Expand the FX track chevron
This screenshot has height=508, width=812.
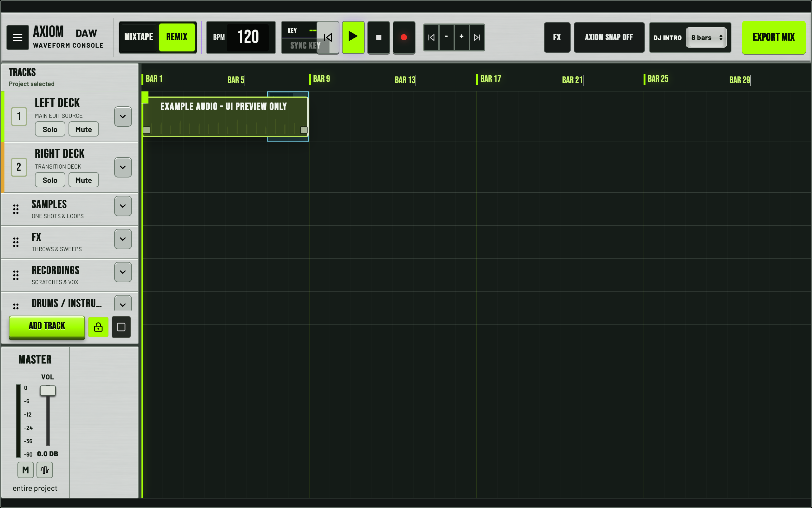(123, 239)
